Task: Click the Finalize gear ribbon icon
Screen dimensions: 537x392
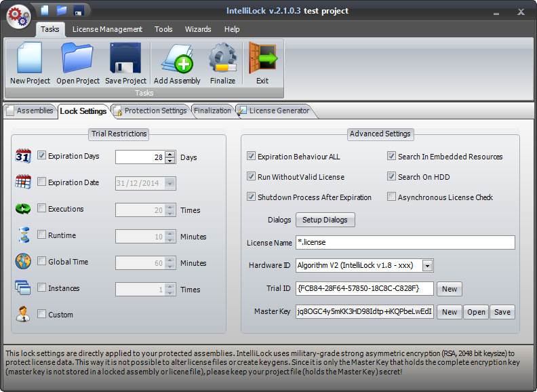Action: point(222,63)
